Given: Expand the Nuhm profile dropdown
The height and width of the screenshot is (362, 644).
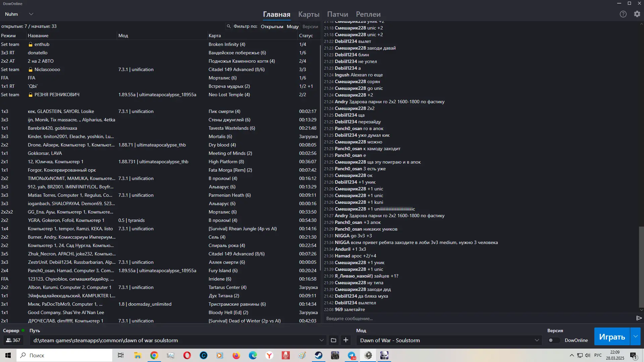Looking at the screenshot, I should (x=31, y=14).
